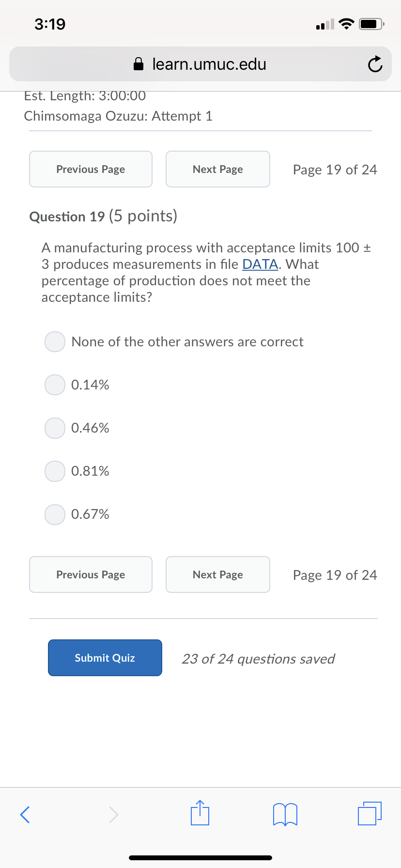Go to the top Next Page button
This screenshot has width=401, height=868.
coord(217,169)
